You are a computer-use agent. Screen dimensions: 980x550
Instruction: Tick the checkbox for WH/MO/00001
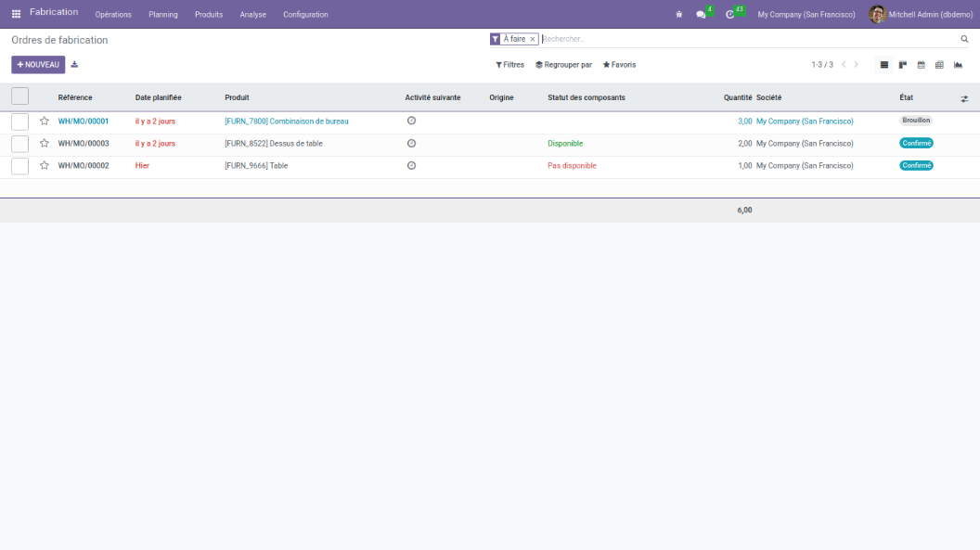[19, 122]
